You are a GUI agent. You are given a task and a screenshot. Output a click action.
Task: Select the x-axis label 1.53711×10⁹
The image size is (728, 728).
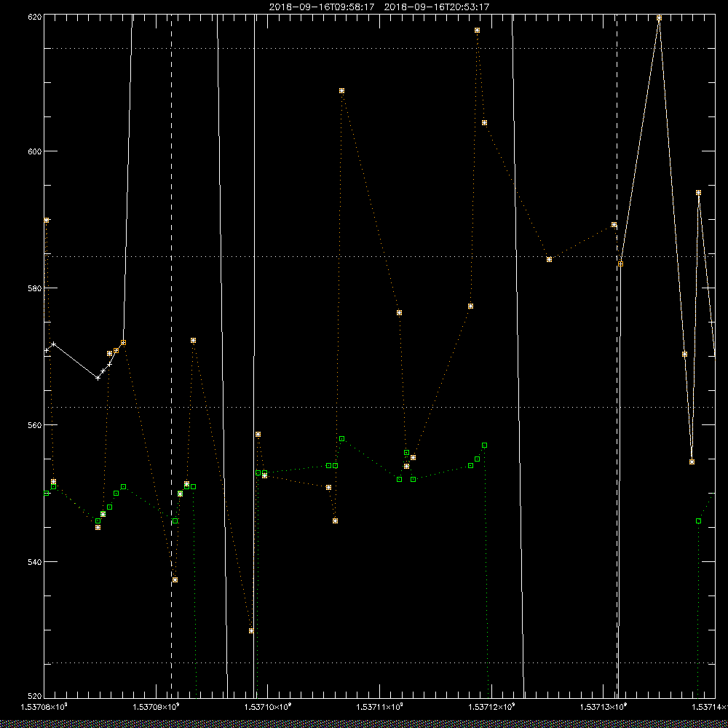[380, 707]
